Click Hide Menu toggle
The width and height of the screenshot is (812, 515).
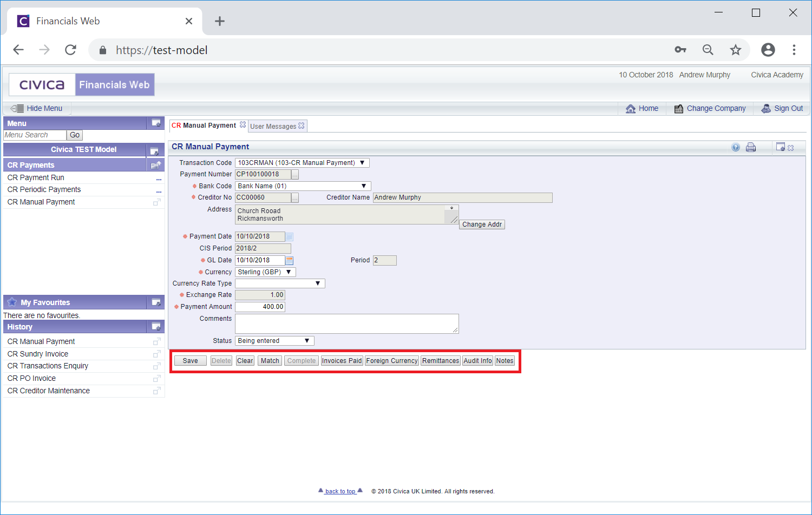[x=36, y=108]
